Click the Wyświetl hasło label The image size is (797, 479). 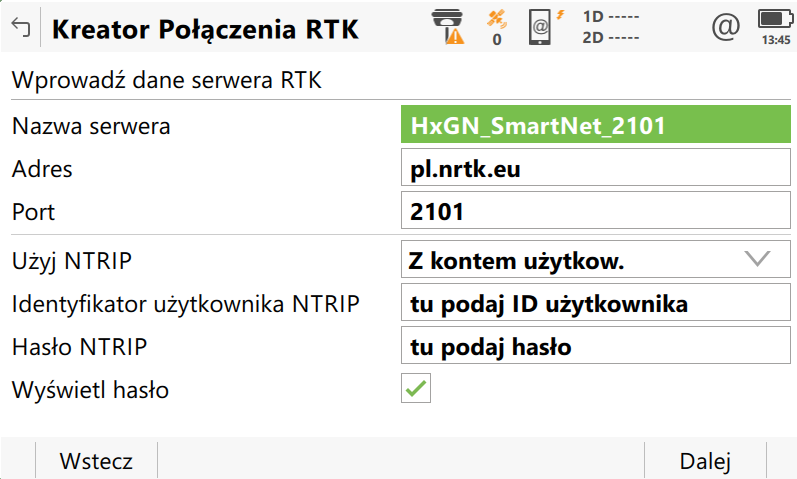pyautogui.click(x=90, y=390)
